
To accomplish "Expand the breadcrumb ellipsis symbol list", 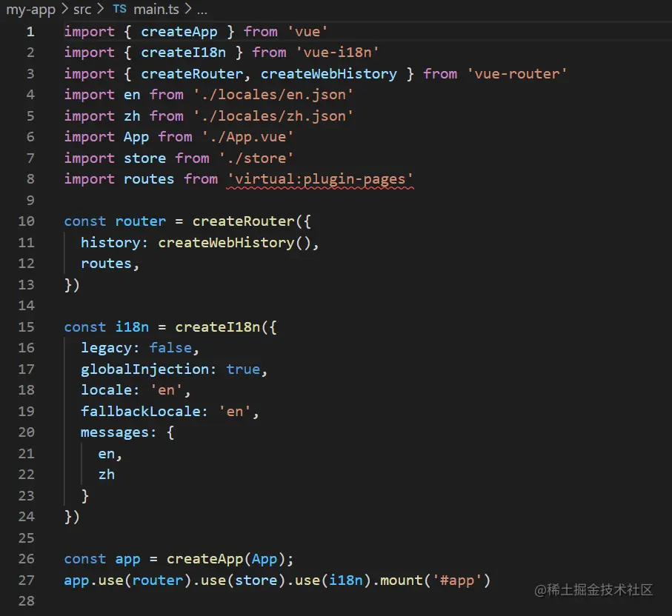I will (x=202, y=10).
